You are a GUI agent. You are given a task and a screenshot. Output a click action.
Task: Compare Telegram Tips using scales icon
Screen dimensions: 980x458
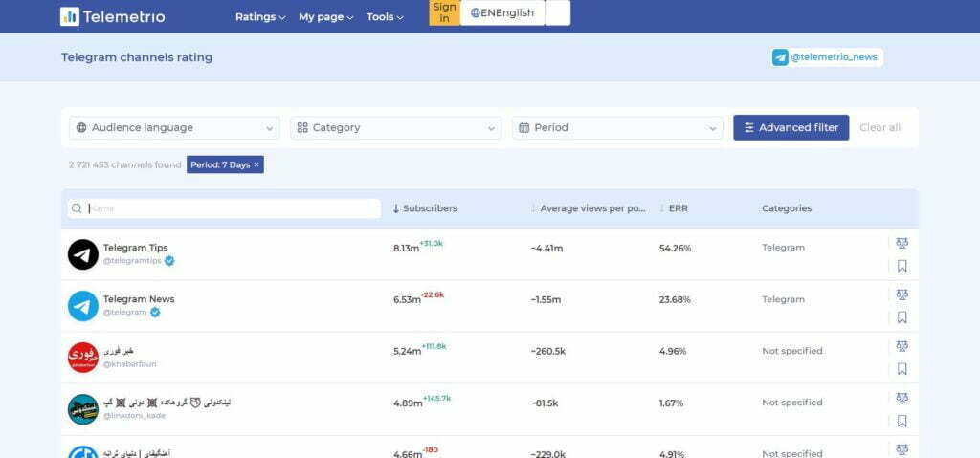902,243
